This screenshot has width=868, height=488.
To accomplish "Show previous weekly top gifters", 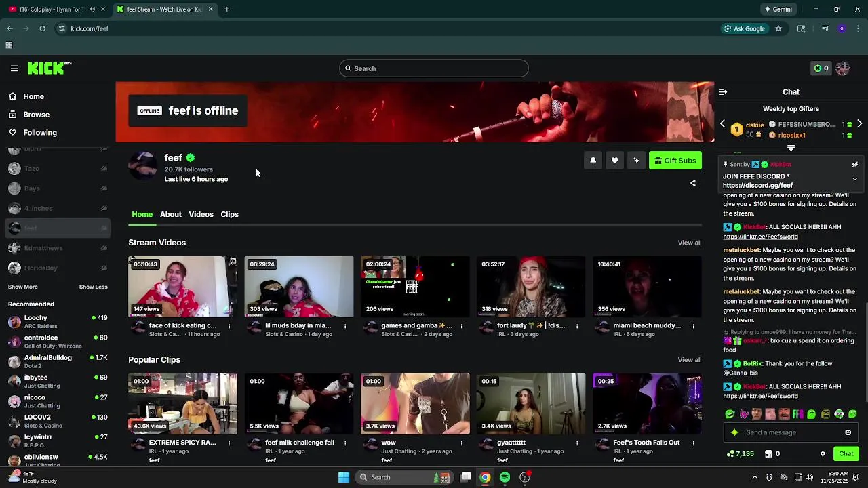I will point(722,124).
